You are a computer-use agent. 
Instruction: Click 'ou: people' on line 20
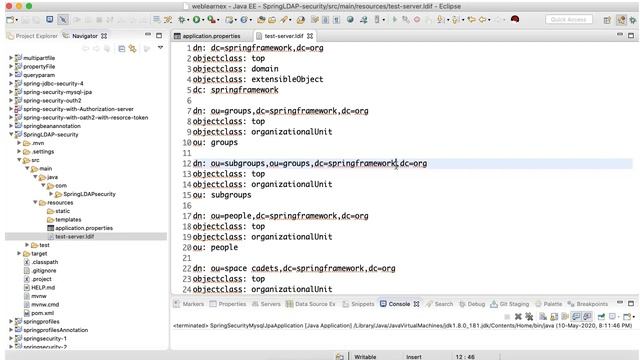point(215,247)
